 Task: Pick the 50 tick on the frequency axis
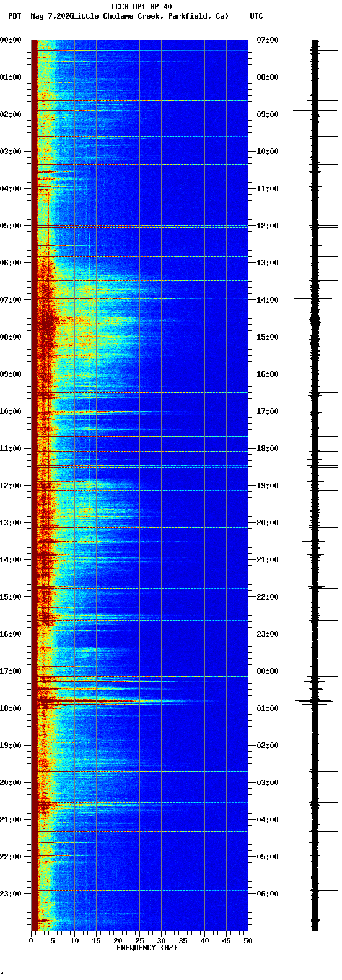tap(248, 941)
